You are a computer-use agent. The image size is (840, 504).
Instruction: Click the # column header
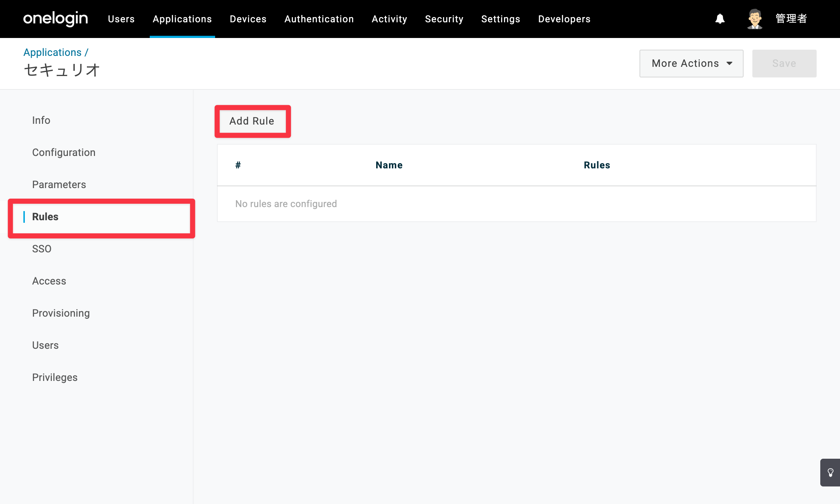point(238,165)
